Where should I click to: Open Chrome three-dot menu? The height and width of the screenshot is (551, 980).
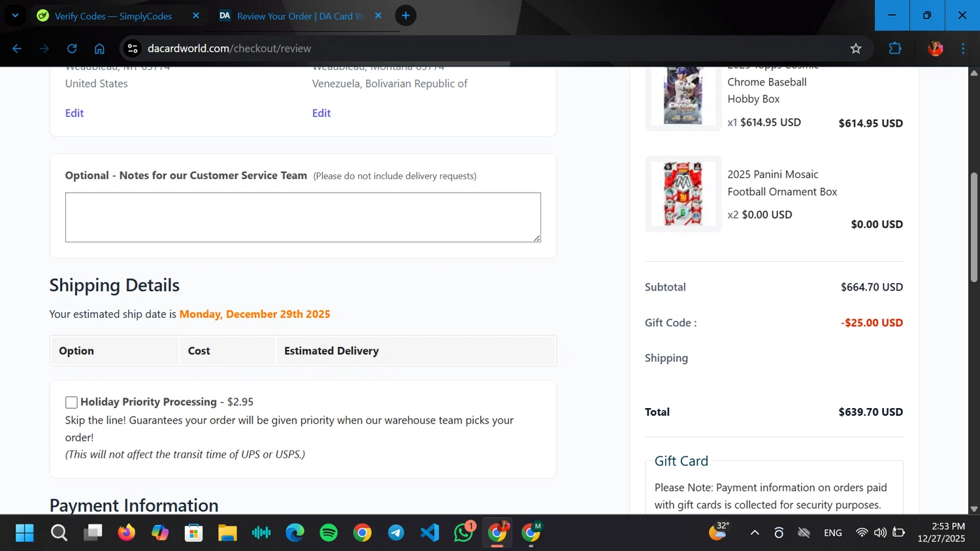pyautogui.click(x=963, y=48)
